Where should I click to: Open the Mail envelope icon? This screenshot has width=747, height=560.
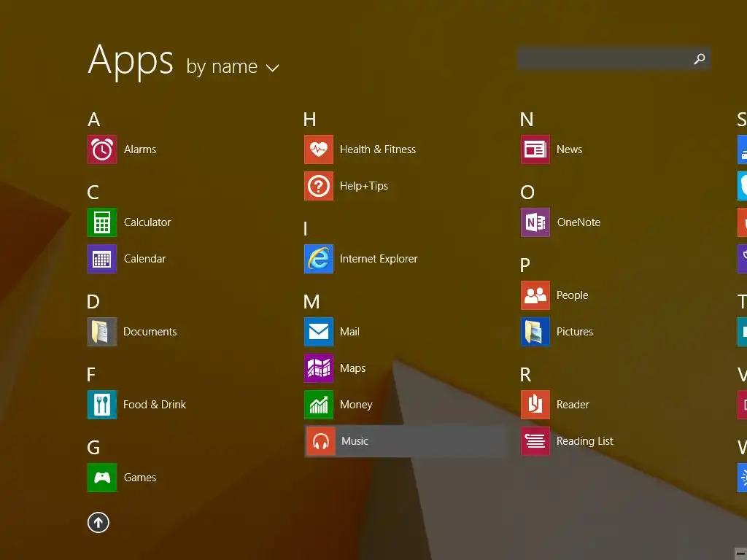tap(319, 332)
